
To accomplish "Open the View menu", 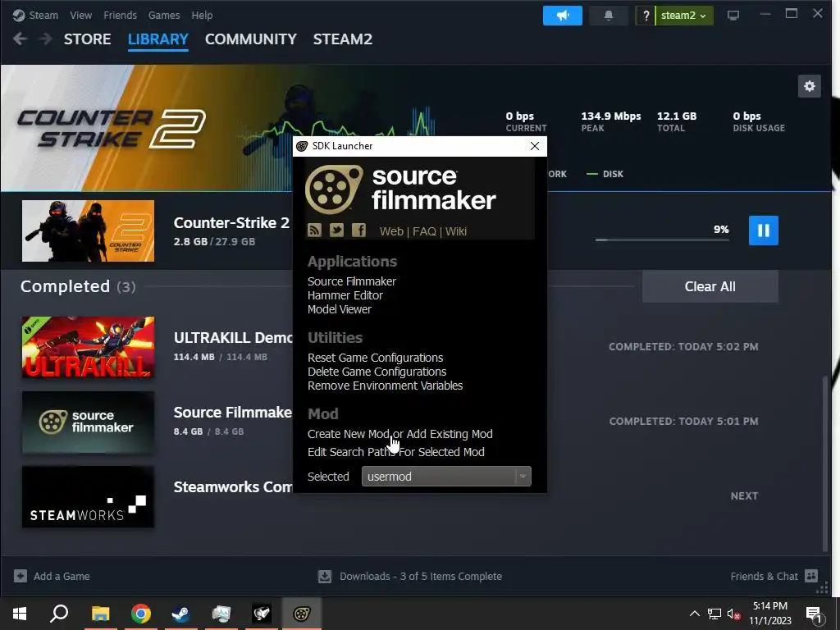I will [x=81, y=16].
